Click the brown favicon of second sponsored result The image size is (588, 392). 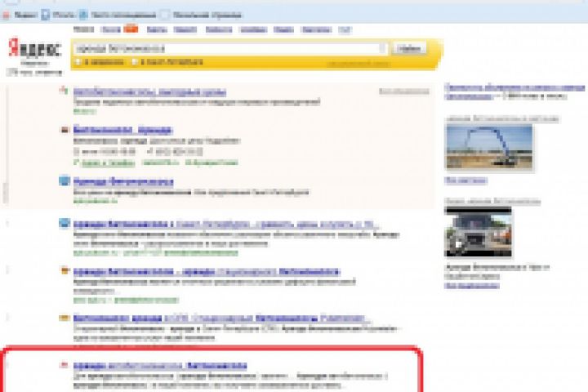65,130
